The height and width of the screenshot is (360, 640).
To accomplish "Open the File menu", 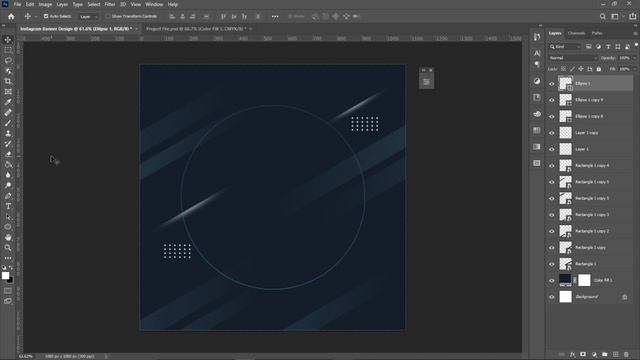I will pyautogui.click(x=17, y=4).
